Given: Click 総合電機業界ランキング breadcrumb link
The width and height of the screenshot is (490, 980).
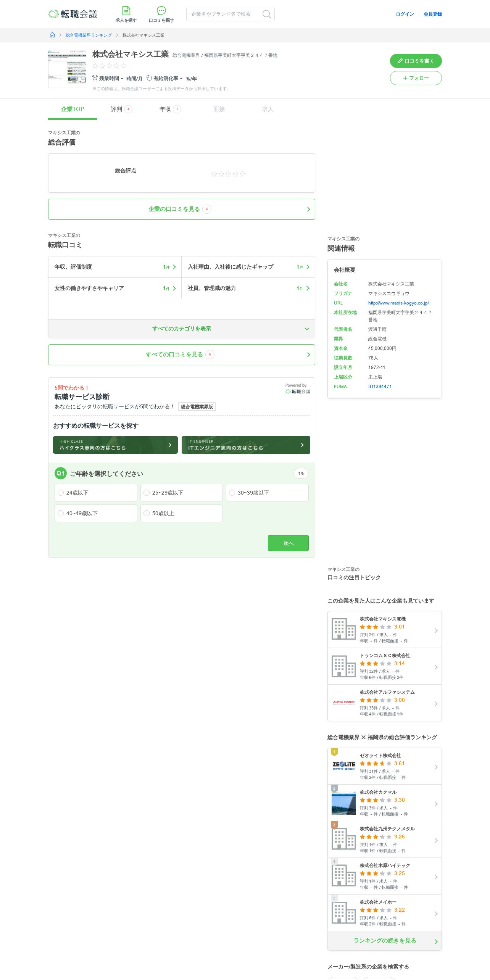Looking at the screenshot, I should (x=89, y=35).
